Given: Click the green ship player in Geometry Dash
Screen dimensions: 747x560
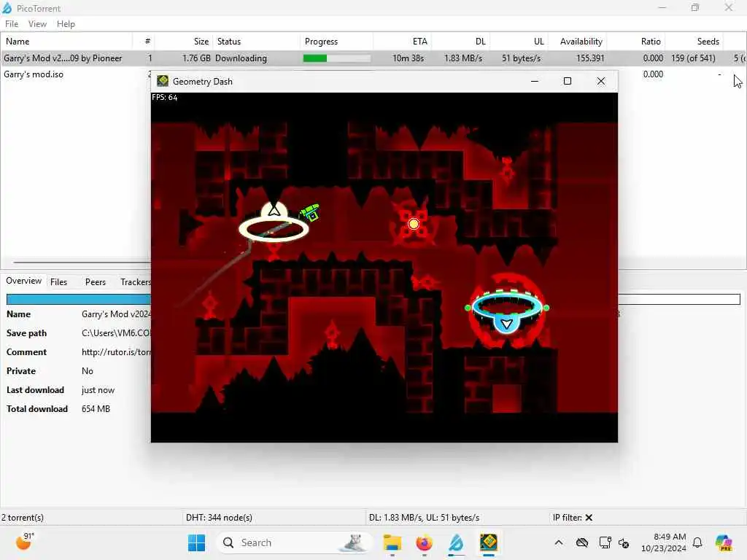Looking at the screenshot, I should pos(310,212).
